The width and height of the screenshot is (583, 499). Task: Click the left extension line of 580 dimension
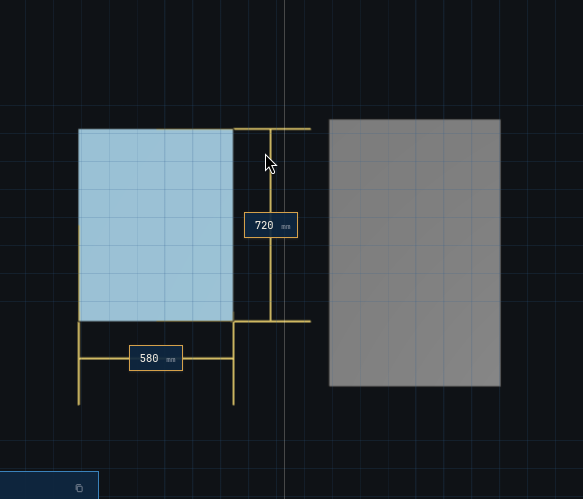pos(78,364)
